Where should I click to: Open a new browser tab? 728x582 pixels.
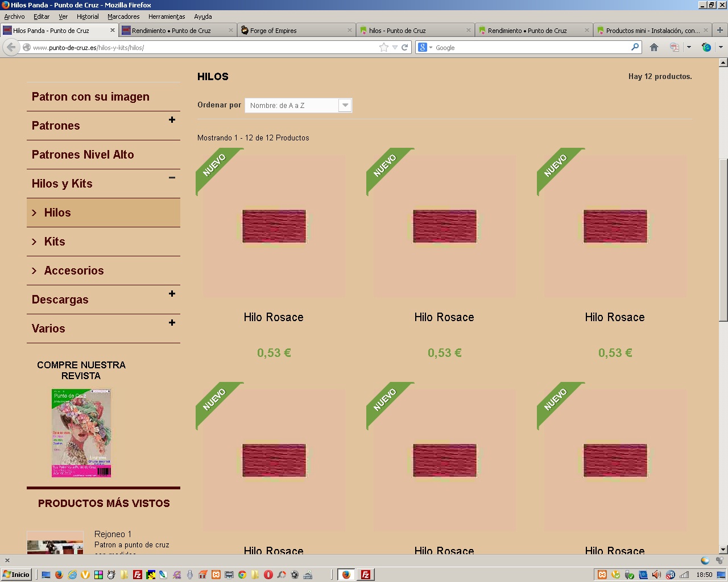click(x=720, y=30)
